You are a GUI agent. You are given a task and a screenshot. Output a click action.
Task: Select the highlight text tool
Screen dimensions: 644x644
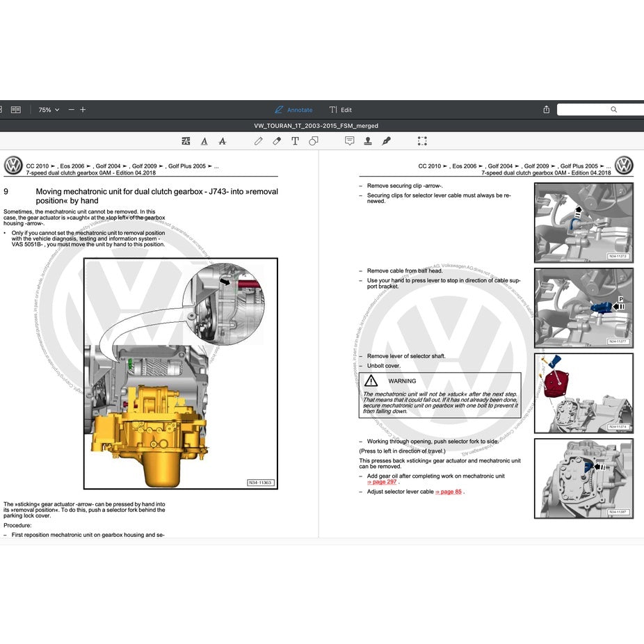[x=186, y=141]
